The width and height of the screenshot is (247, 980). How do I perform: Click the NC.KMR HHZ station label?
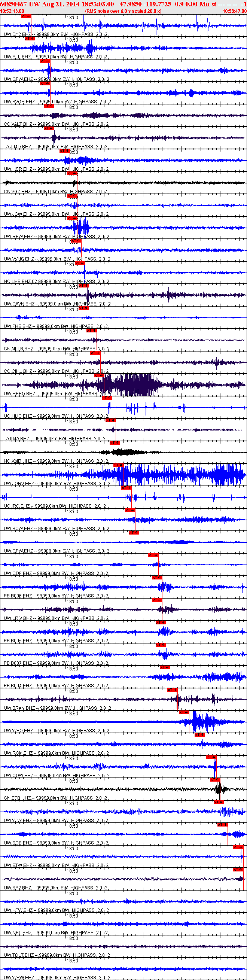pos(18,461)
